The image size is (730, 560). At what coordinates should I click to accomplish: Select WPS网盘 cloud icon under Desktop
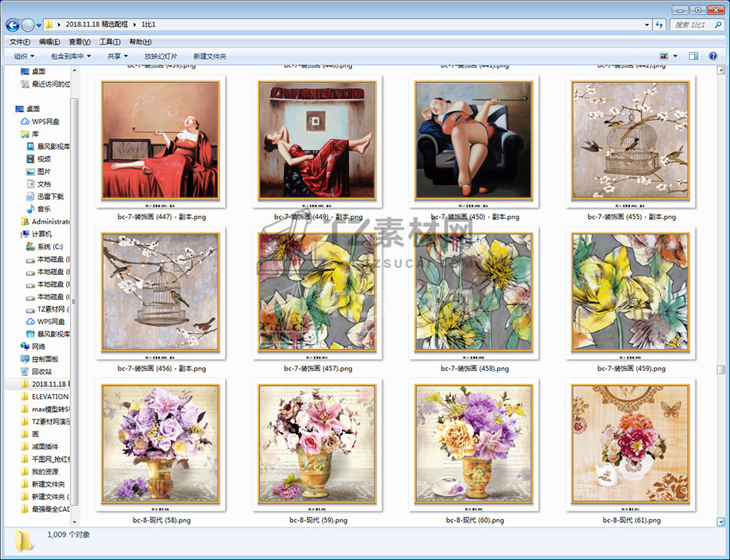45,121
